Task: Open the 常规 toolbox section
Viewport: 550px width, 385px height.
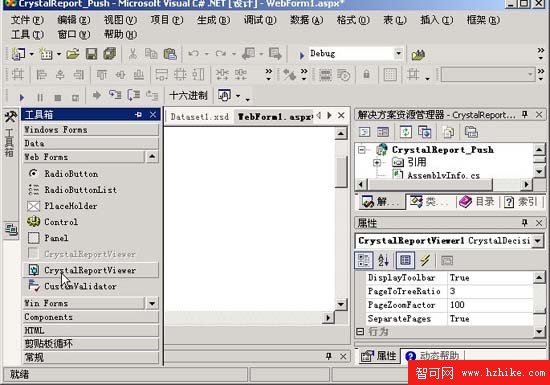Action: coord(91,357)
